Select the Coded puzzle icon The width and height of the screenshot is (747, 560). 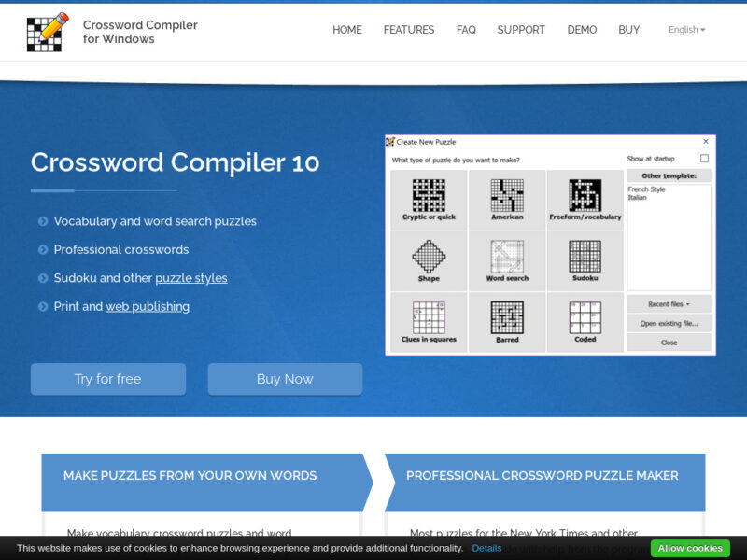[x=585, y=317]
